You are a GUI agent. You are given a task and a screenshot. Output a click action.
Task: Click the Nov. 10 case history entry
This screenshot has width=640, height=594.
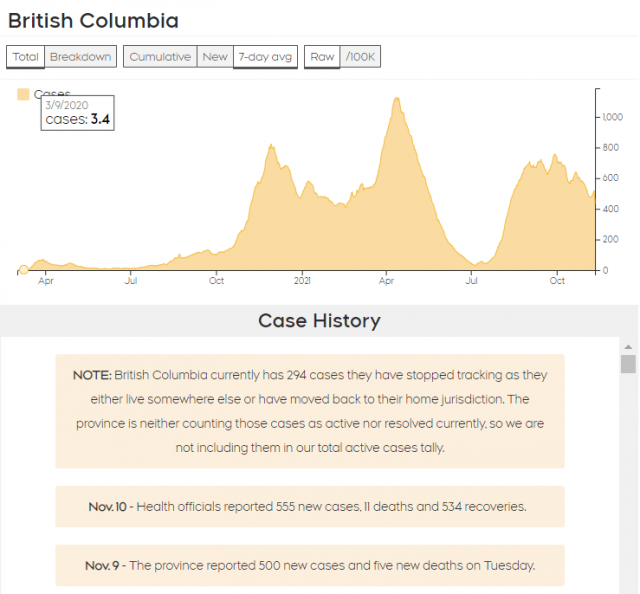pyautogui.click(x=310, y=507)
